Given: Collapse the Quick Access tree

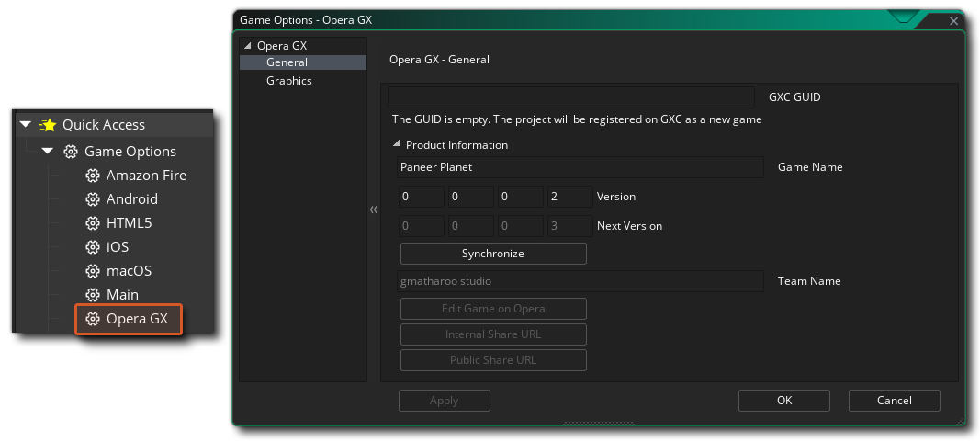Looking at the screenshot, I should [x=26, y=125].
